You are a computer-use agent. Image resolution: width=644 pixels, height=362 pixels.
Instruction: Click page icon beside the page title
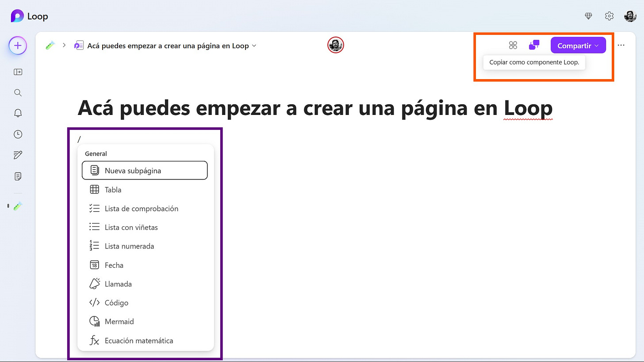click(x=79, y=46)
